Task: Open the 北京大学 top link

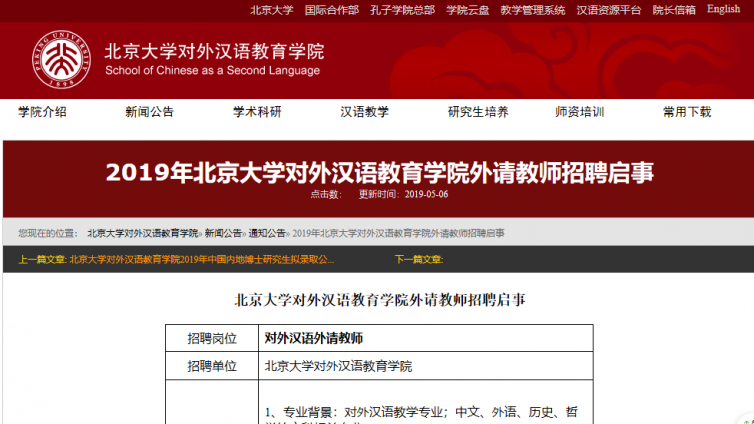Action: point(272,10)
